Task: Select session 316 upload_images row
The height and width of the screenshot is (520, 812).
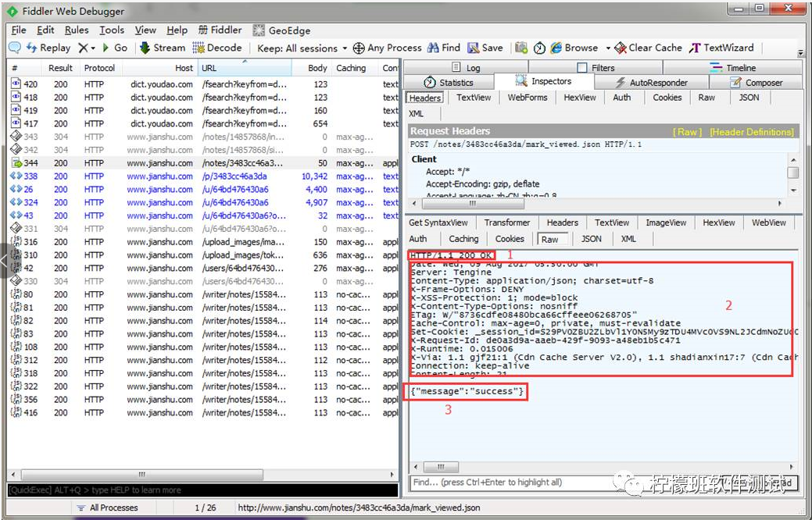Action: (x=203, y=241)
